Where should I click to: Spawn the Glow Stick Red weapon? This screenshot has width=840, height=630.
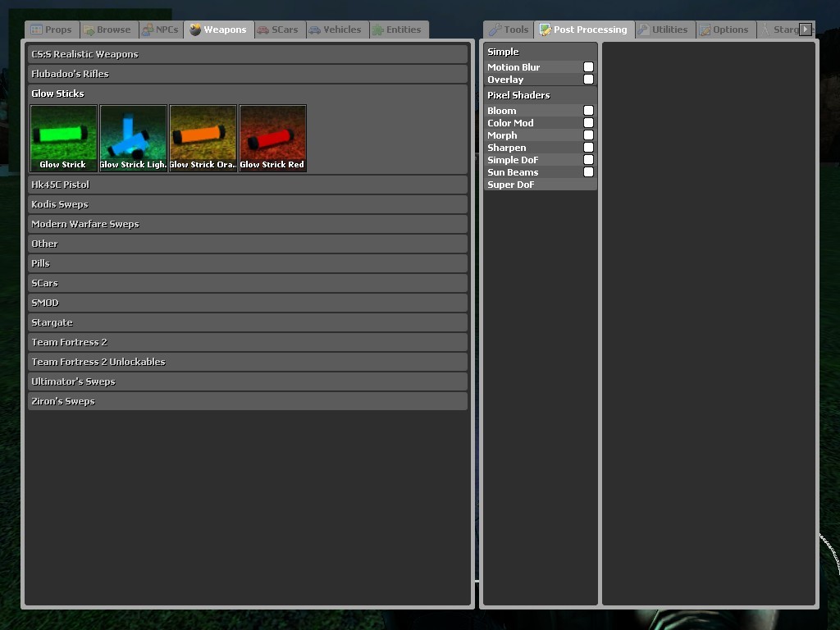tap(272, 136)
